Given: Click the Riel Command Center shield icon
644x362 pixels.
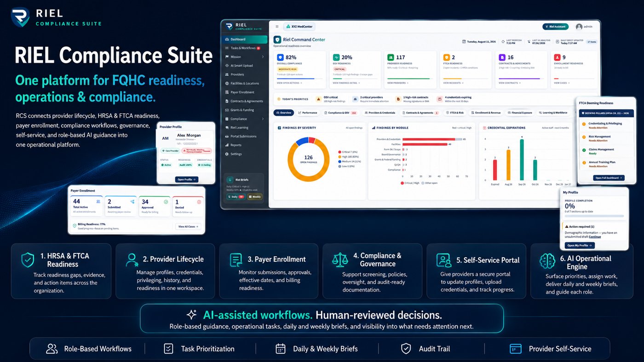Looking at the screenshot, I should [277, 40].
